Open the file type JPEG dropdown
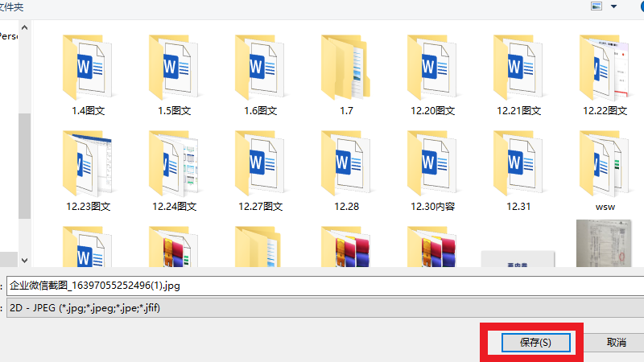This screenshot has width=644, height=362. coord(322,307)
